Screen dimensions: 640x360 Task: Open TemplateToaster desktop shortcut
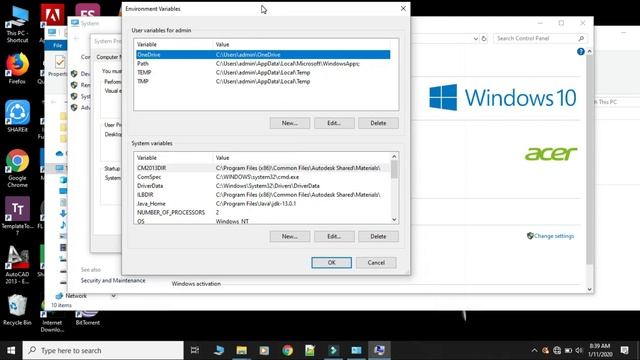point(17,216)
